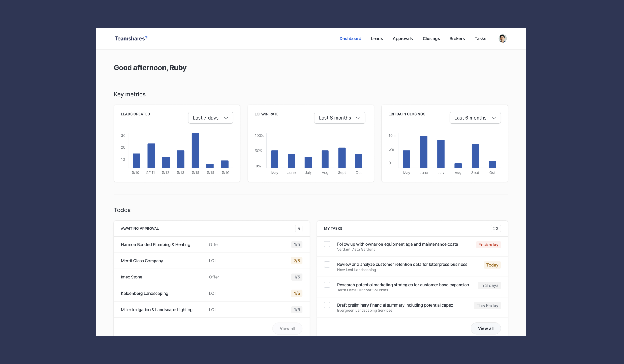624x364 pixels.
Task: Click the Yesterday due date badge
Action: pyautogui.click(x=488, y=245)
